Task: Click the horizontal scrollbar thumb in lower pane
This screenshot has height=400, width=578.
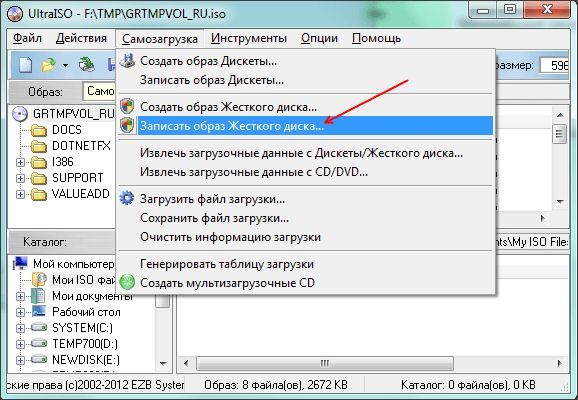Action: [x=325, y=364]
